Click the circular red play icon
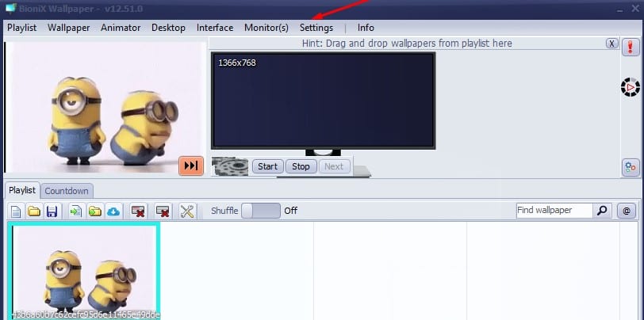Image resolution: width=644 pixels, height=320 pixels. click(x=630, y=87)
